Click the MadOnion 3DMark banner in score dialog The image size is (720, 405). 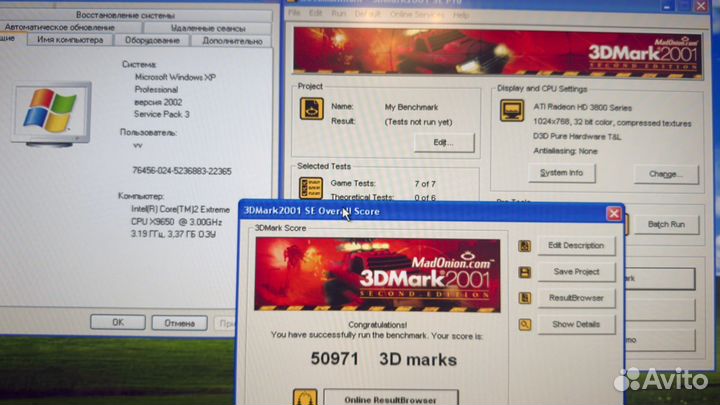click(377, 275)
